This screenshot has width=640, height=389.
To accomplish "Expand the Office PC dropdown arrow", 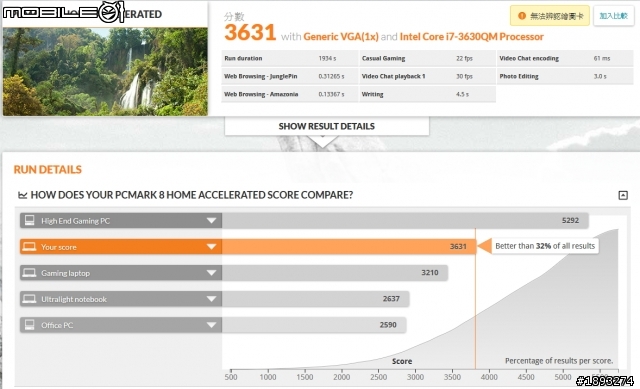I will pos(211,325).
